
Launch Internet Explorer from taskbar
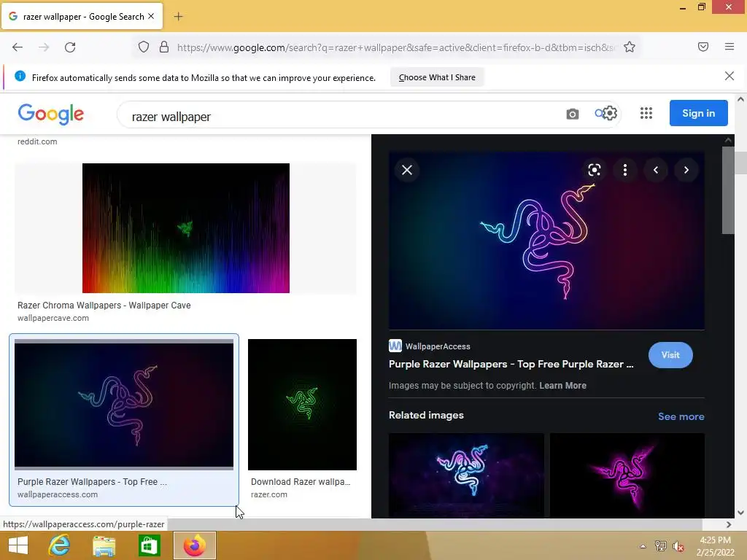60,545
